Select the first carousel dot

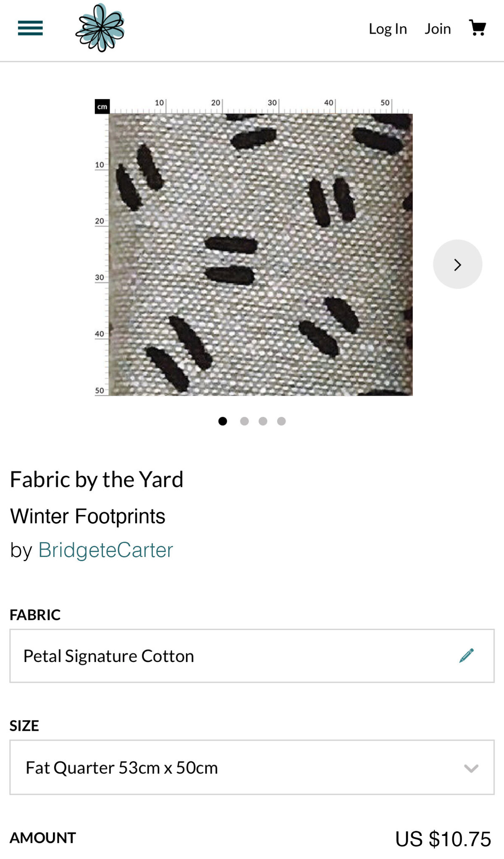point(223,421)
